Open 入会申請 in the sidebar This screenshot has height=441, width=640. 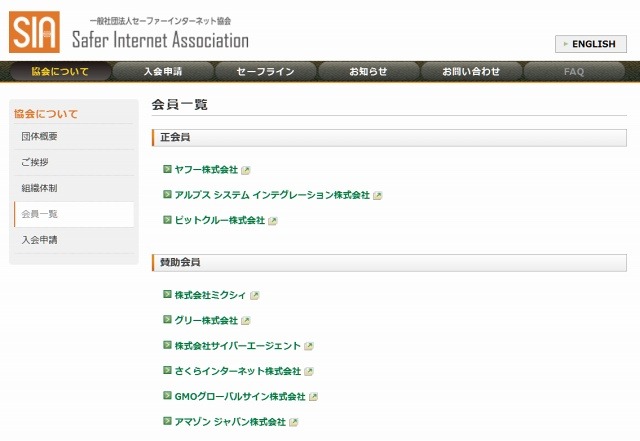(74, 240)
